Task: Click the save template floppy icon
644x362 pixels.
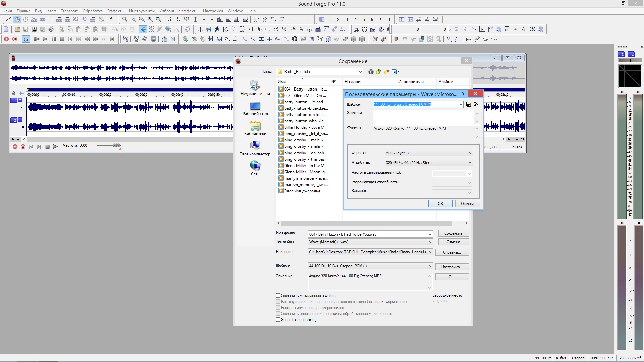Action: pyautogui.click(x=469, y=104)
